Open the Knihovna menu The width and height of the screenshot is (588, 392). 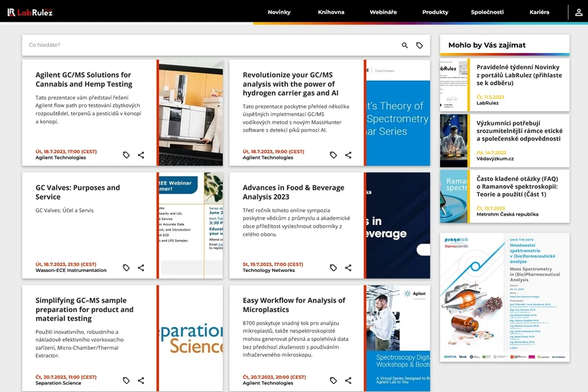click(x=331, y=12)
